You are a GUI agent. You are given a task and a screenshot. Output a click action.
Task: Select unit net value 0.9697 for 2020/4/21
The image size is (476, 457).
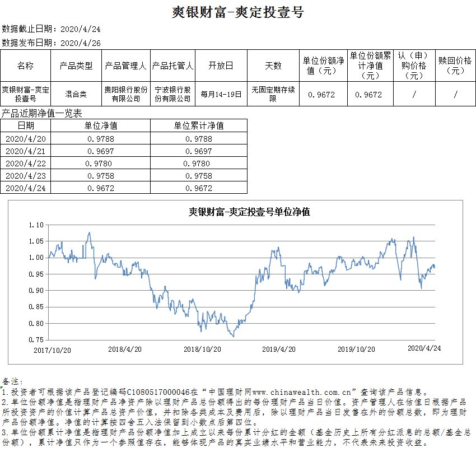tap(101, 151)
